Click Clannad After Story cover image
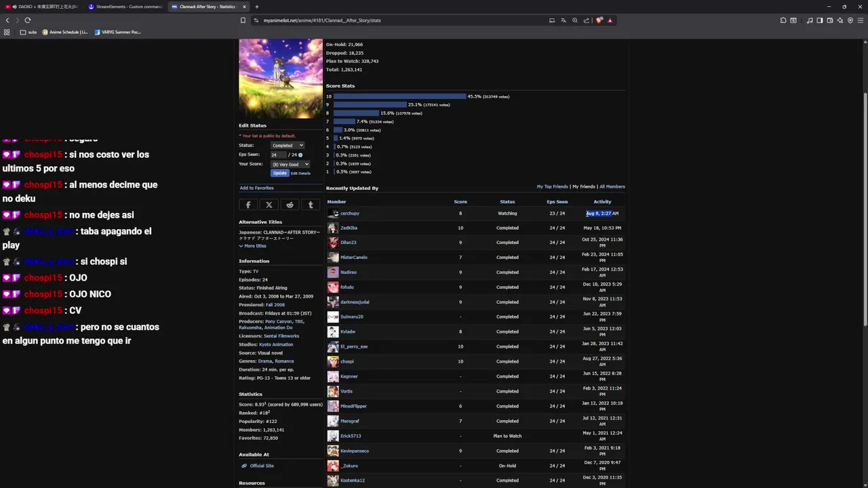The width and height of the screenshot is (868, 488). (281, 78)
